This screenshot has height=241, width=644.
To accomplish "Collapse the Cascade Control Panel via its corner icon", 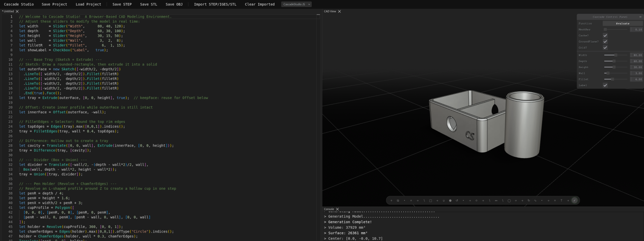I will (x=640, y=17).
